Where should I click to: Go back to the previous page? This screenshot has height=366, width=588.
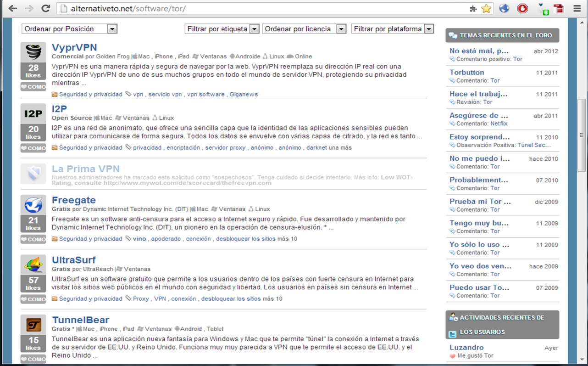[13, 8]
